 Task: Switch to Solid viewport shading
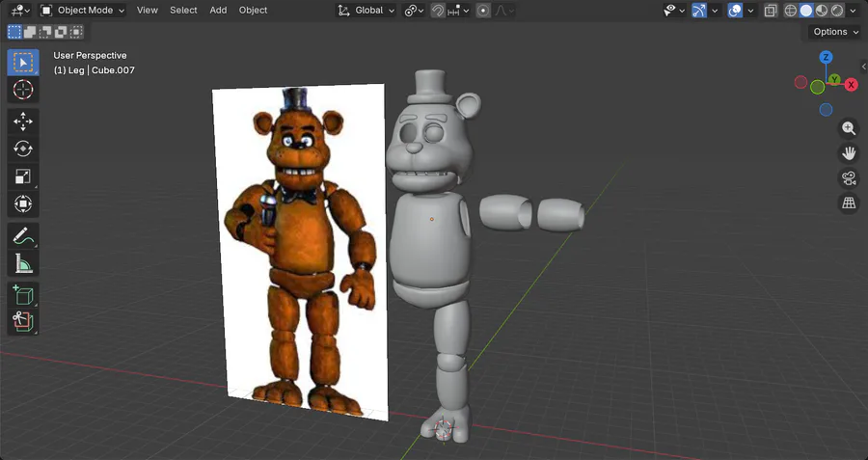click(806, 11)
